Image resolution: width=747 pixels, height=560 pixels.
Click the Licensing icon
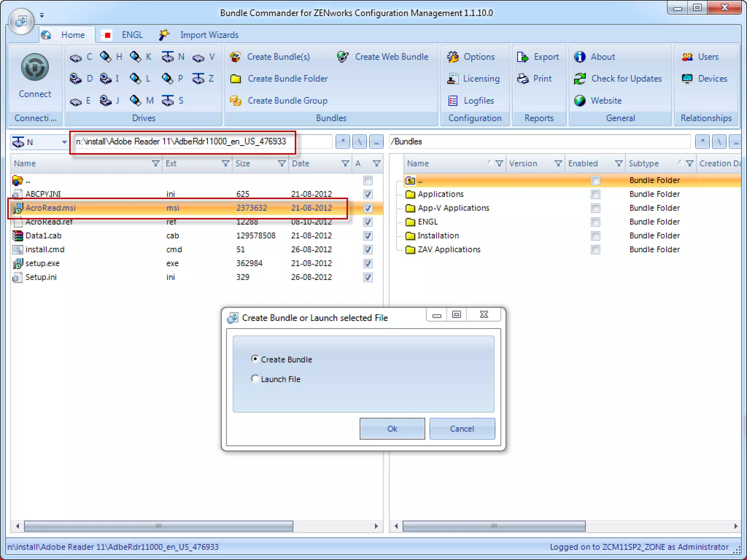[453, 79]
